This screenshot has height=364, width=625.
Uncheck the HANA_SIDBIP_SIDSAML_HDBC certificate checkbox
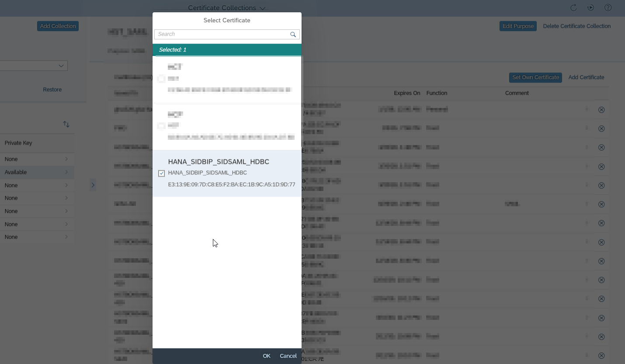pyautogui.click(x=161, y=173)
